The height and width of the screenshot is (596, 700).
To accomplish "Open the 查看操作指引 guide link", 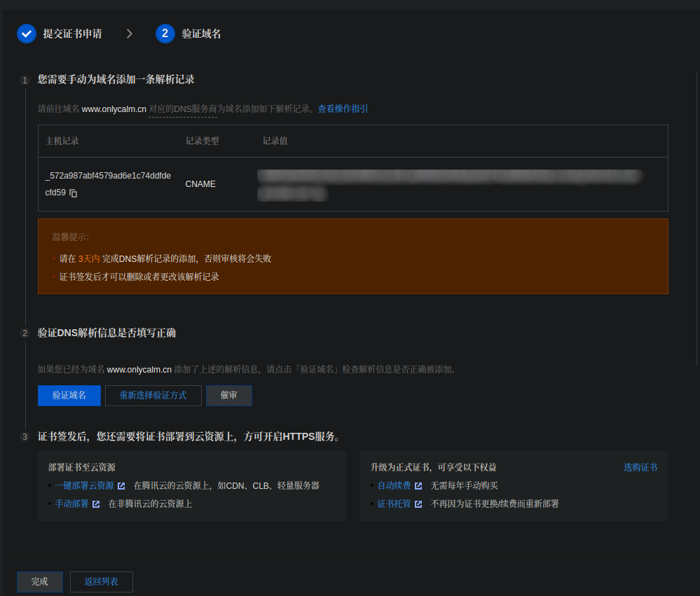I will click(x=343, y=109).
